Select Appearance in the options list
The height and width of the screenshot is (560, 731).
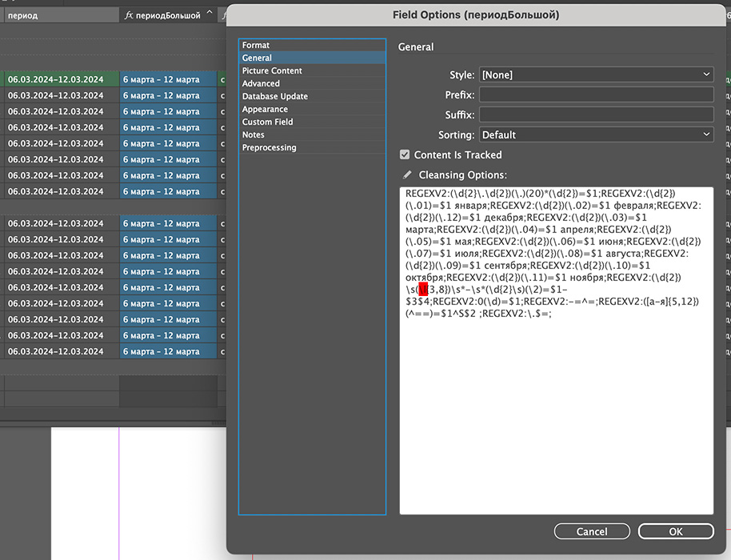tap(312, 109)
